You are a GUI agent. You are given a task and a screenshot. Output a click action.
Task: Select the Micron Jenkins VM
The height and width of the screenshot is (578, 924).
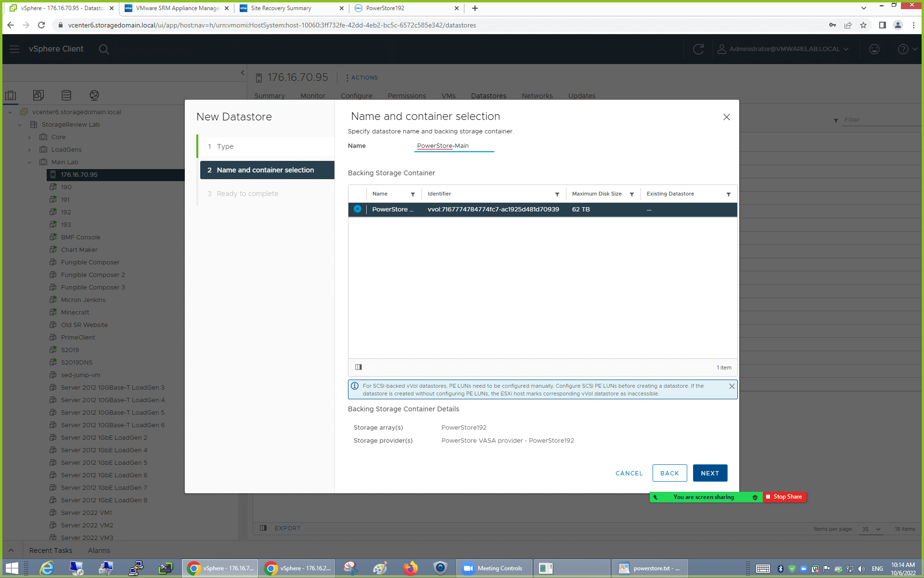point(83,300)
